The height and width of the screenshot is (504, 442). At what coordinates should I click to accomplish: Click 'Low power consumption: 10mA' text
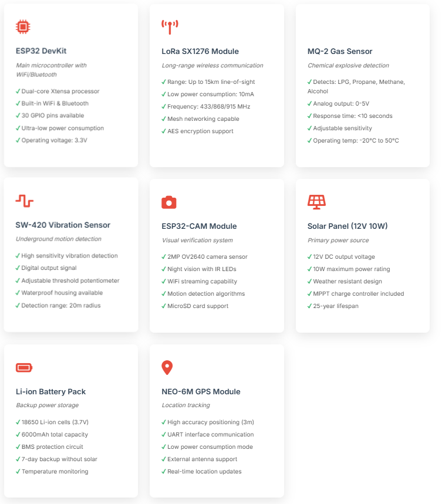(211, 94)
